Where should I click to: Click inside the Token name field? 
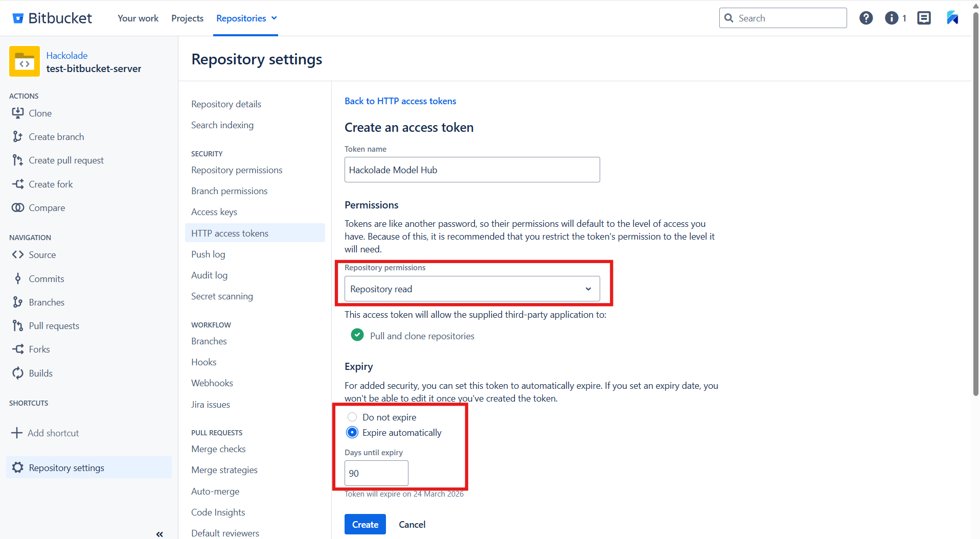point(471,170)
